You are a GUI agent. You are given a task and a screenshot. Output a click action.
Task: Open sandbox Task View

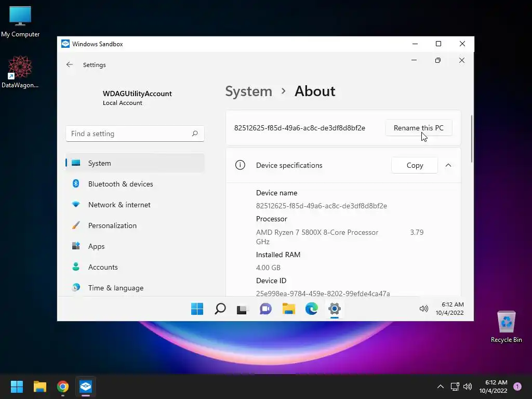[242, 309]
